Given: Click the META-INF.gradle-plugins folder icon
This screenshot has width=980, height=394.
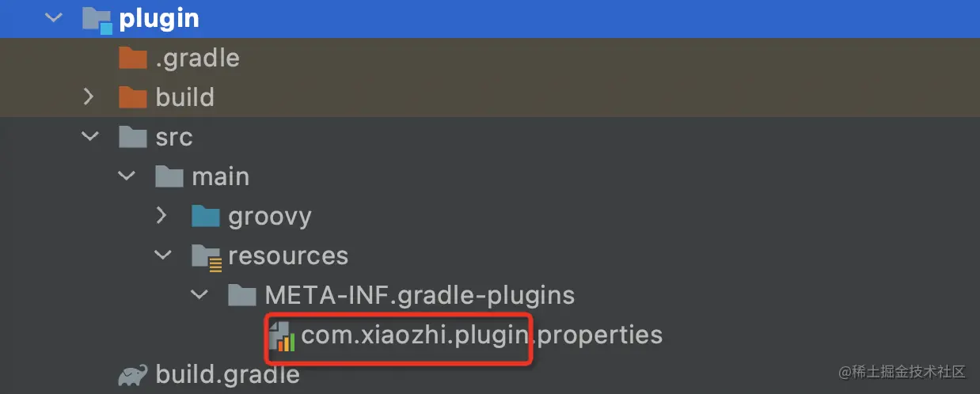Looking at the screenshot, I should 241,296.
